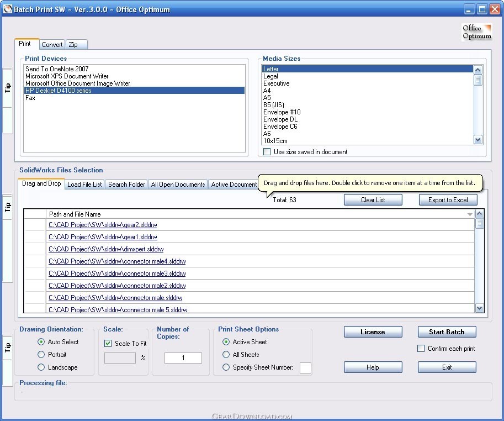The height and width of the screenshot is (421, 504).
Task: Select the Drag and Drop tab
Action: click(41, 183)
